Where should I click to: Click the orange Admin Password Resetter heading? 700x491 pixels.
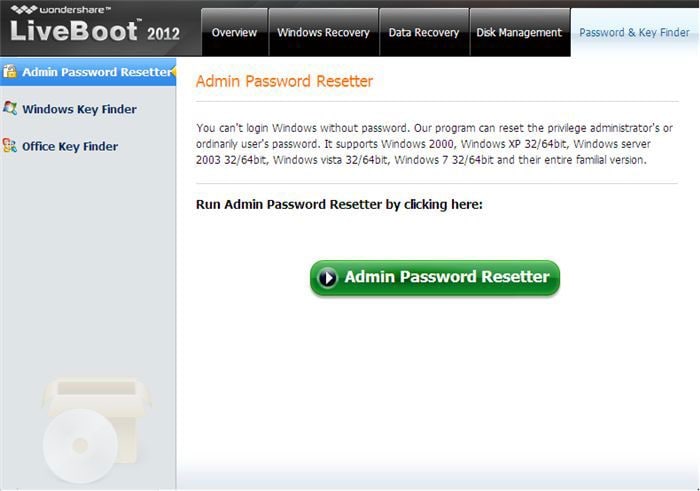tap(284, 81)
